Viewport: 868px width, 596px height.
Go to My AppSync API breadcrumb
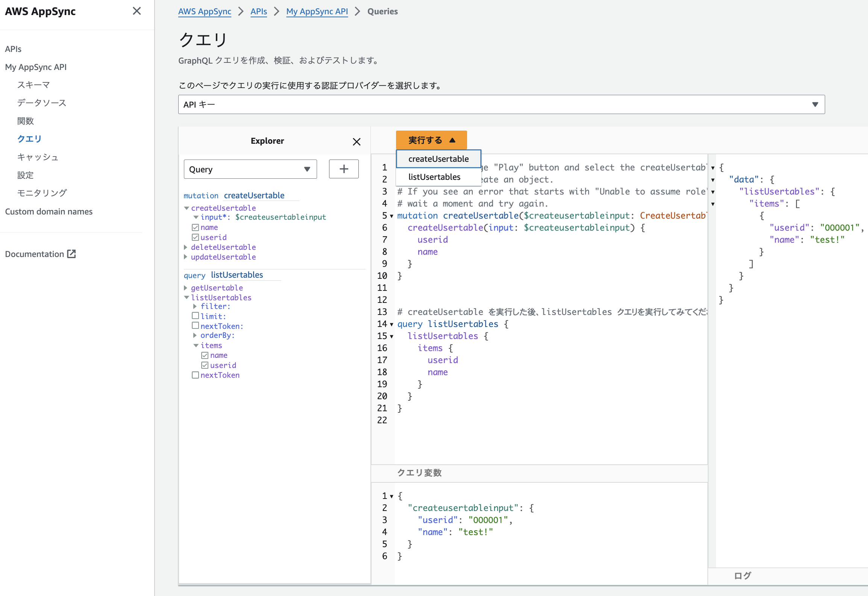click(317, 11)
